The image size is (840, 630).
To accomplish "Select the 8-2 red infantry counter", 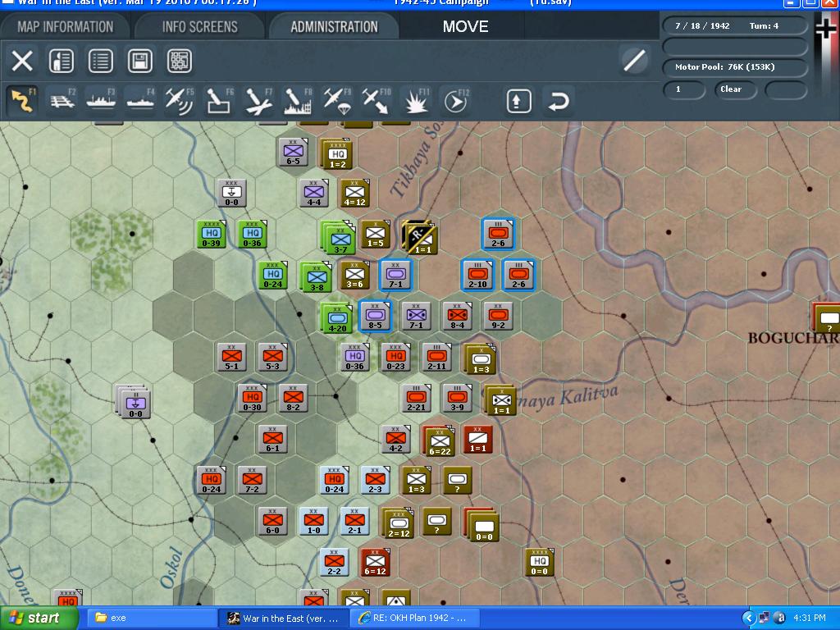I will [293, 398].
